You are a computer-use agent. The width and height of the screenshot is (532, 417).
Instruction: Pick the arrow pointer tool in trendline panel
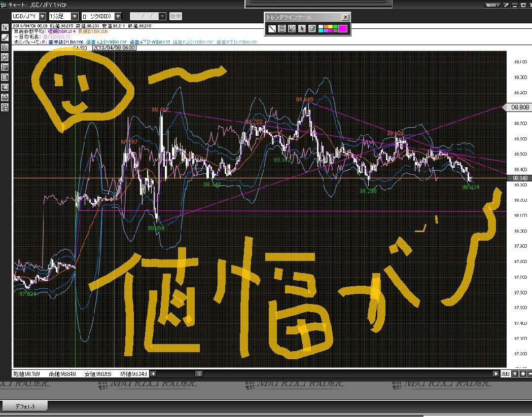pyautogui.click(x=302, y=28)
